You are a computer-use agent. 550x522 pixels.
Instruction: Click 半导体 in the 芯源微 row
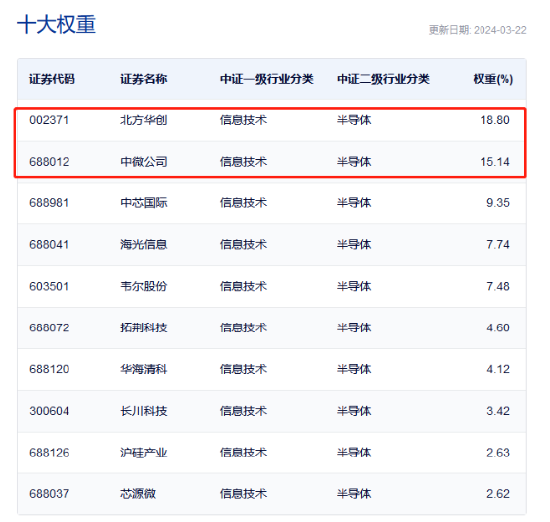[354, 494]
